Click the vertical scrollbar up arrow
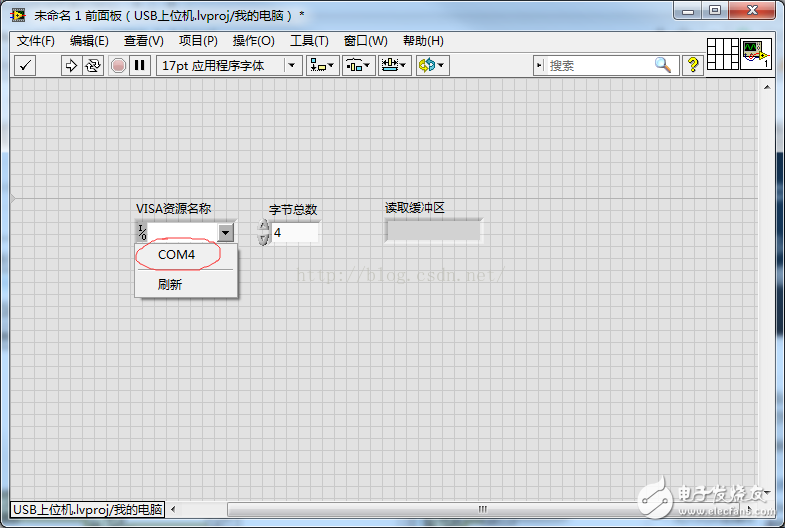Screen dimensions: 785x528 [x=767, y=87]
